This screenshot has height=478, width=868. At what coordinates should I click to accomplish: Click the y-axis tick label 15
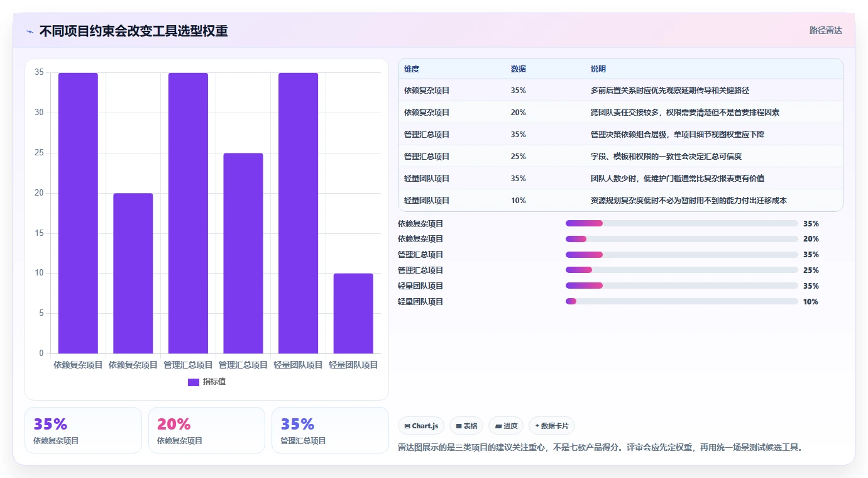pos(39,233)
